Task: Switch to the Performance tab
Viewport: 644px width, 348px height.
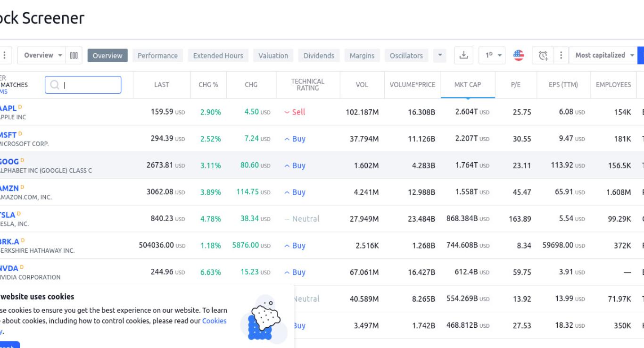Action: point(157,55)
